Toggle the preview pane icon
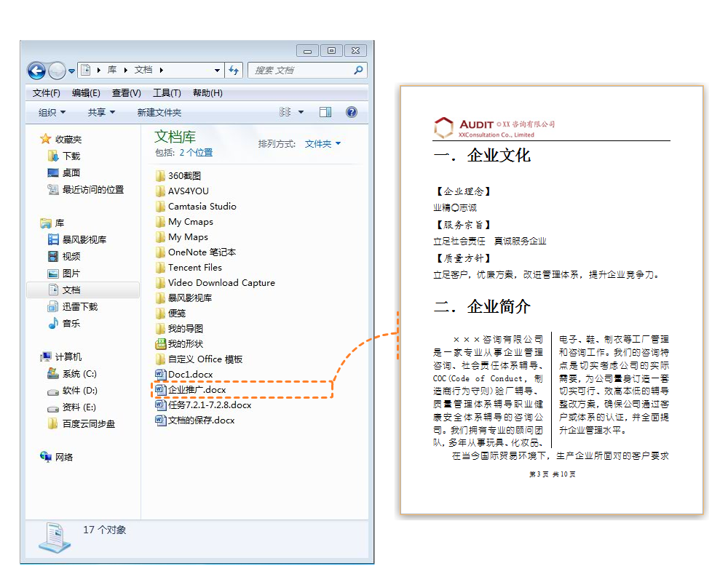Image resolution: width=728 pixels, height=582 pixels. [x=325, y=112]
